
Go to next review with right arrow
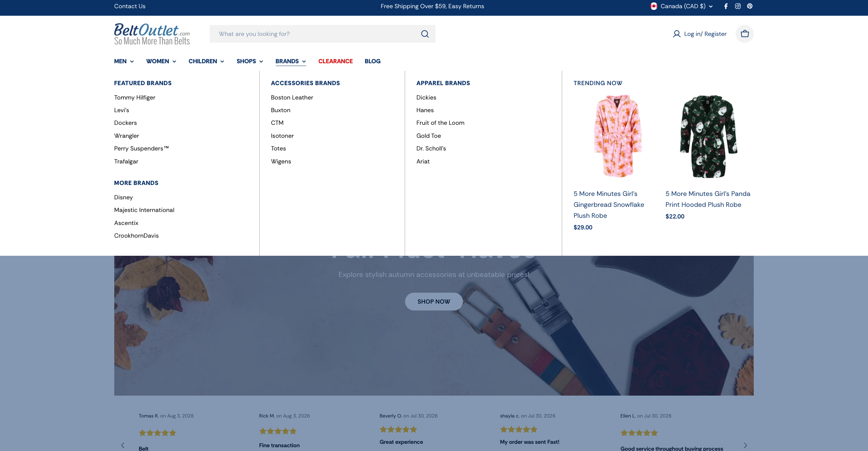(x=746, y=445)
